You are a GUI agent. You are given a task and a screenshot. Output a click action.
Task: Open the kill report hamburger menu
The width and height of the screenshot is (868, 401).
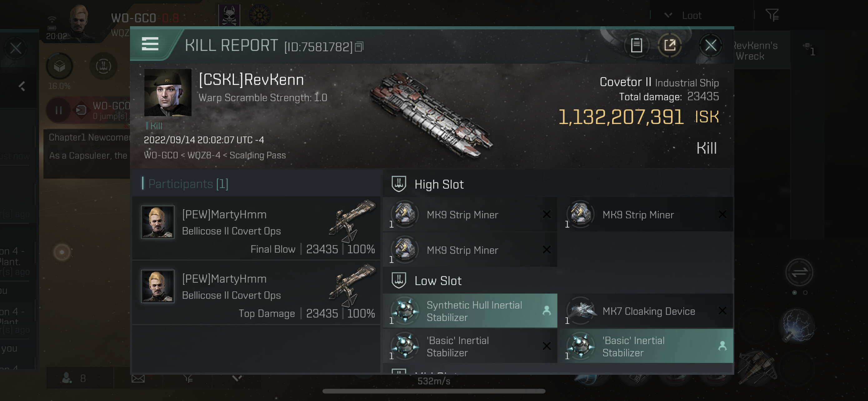[150, 44]
